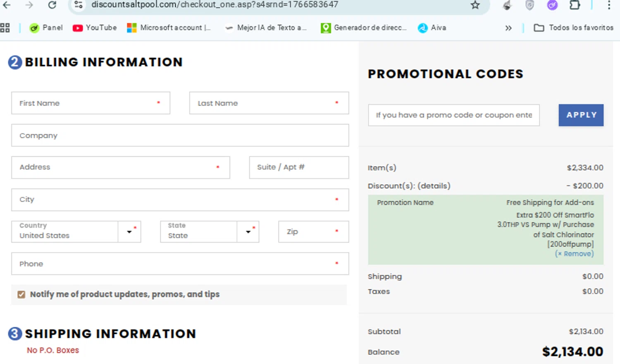
Task: Open the Chrome three-dot menu
Action: tap(609, 5)
